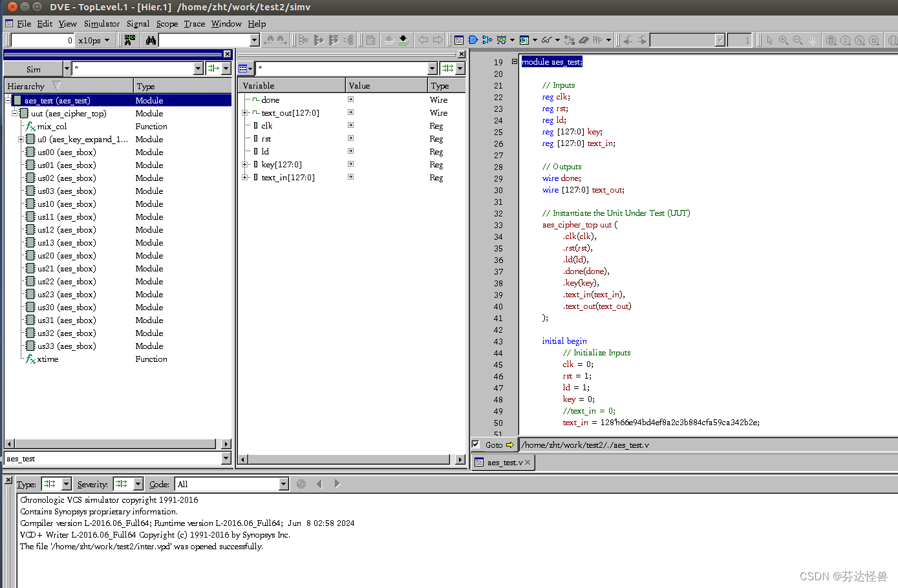Viewport: 898px width, 588px height.
Task: Open the Simulator menu
Action: click(x=102, y=24)
